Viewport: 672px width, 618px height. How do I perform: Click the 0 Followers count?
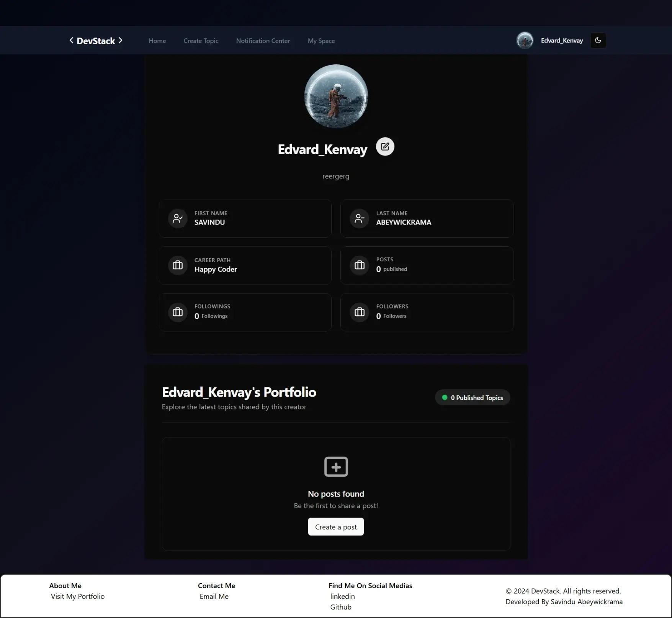click(391, 316)
